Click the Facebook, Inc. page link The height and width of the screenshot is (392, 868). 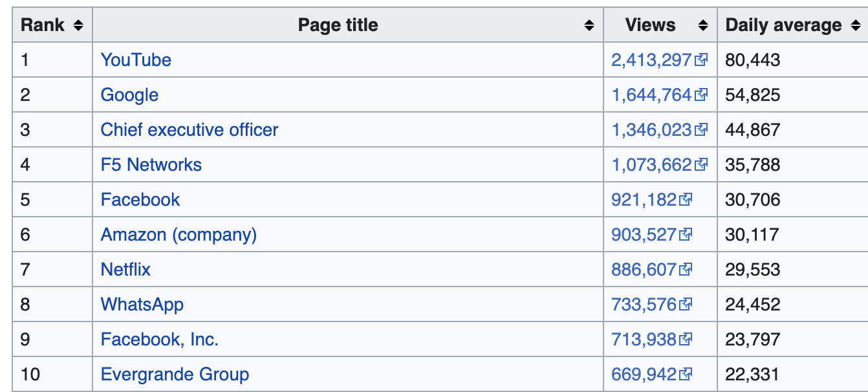click(159, 340)
